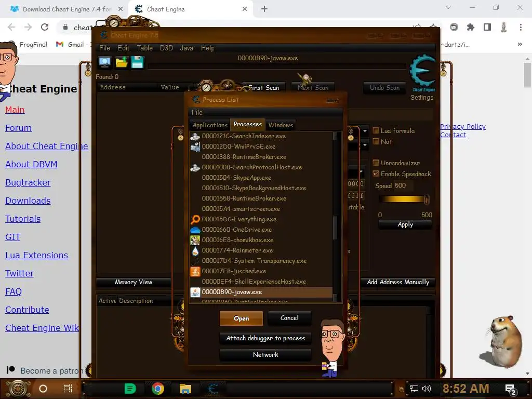Viewport: 532px width, 399px height.
Task: Uncheck Enable Speedhack
Action: [376, 174]
